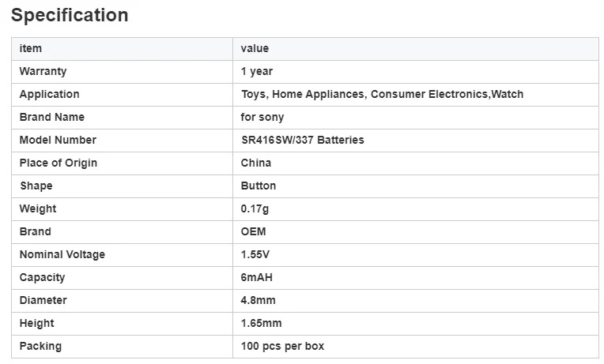Click the Nominal Voltage label cell
The height and width of the screenshot is (364, 604).
(122, 255)
